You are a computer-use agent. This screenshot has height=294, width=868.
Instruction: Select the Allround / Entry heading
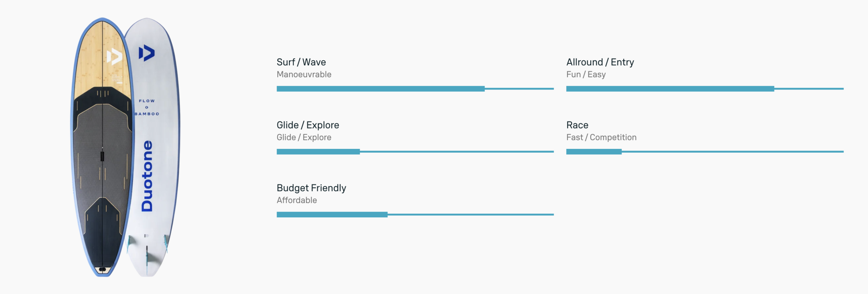click(x=600, y=62)
